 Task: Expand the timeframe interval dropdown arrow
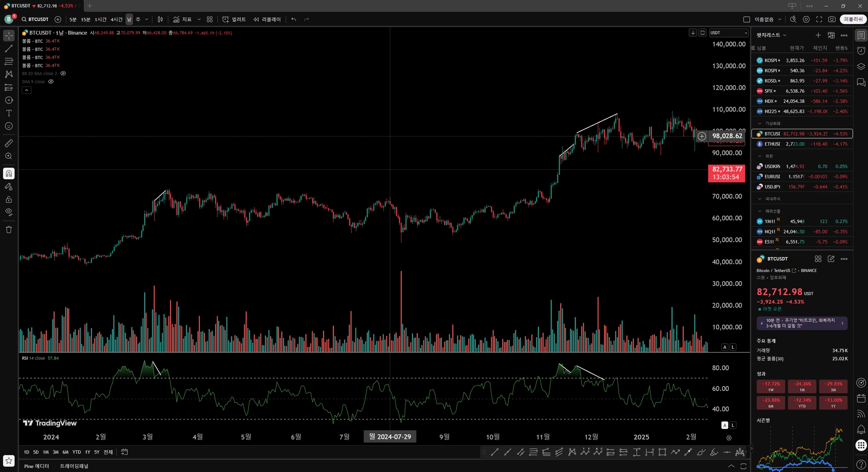146,19
